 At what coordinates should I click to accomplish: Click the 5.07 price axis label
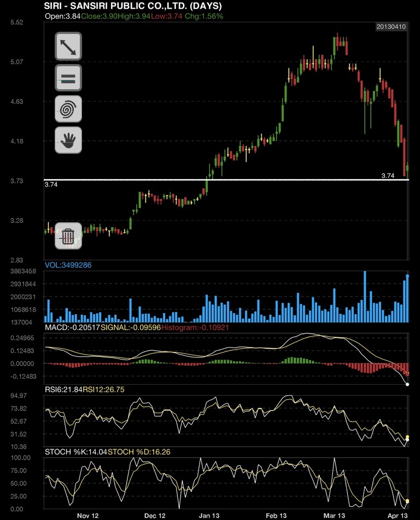point(17,62)
